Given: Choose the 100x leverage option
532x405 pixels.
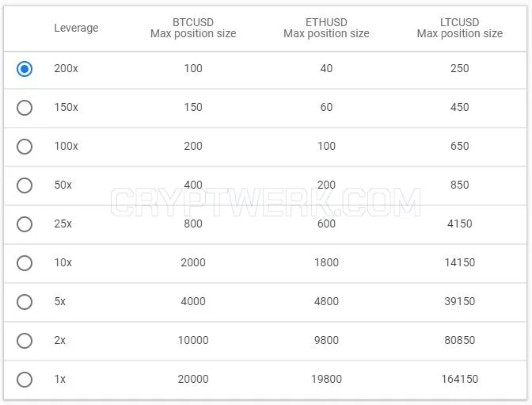Looking at the screenshot, I should click(25, 147).
